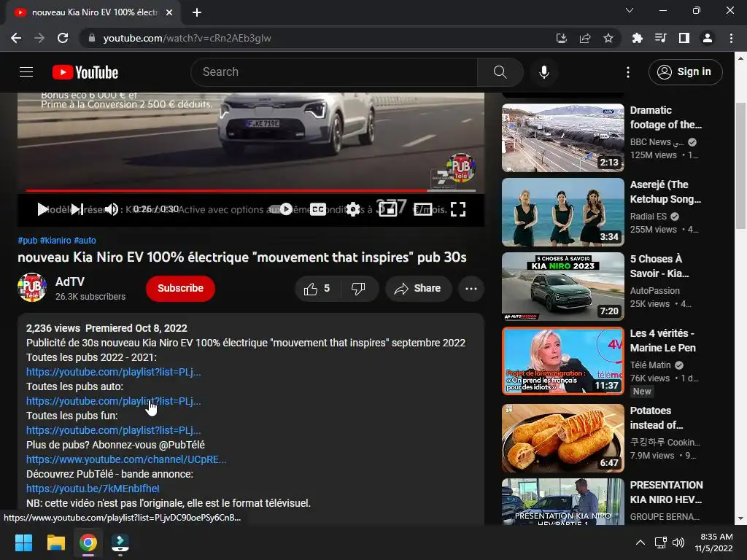Click in the YouTube Search field
This screenshot has width=747, height=560.
point(334,72)
